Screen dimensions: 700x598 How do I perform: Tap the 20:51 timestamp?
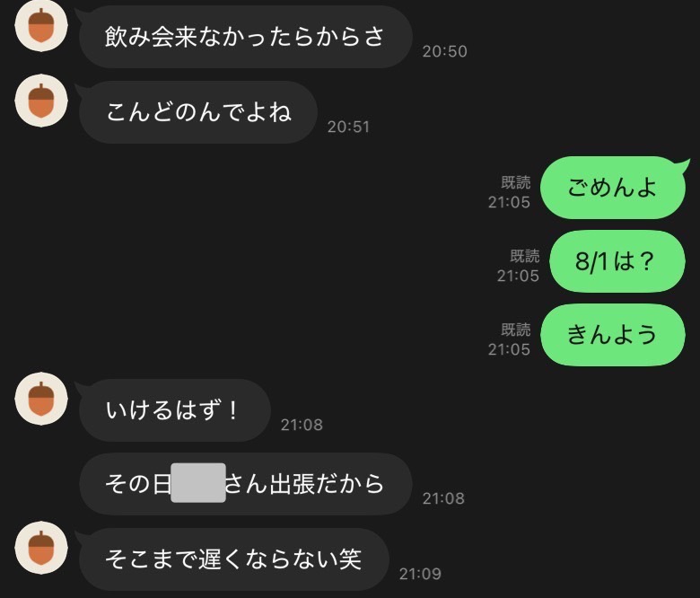(348, 128)
